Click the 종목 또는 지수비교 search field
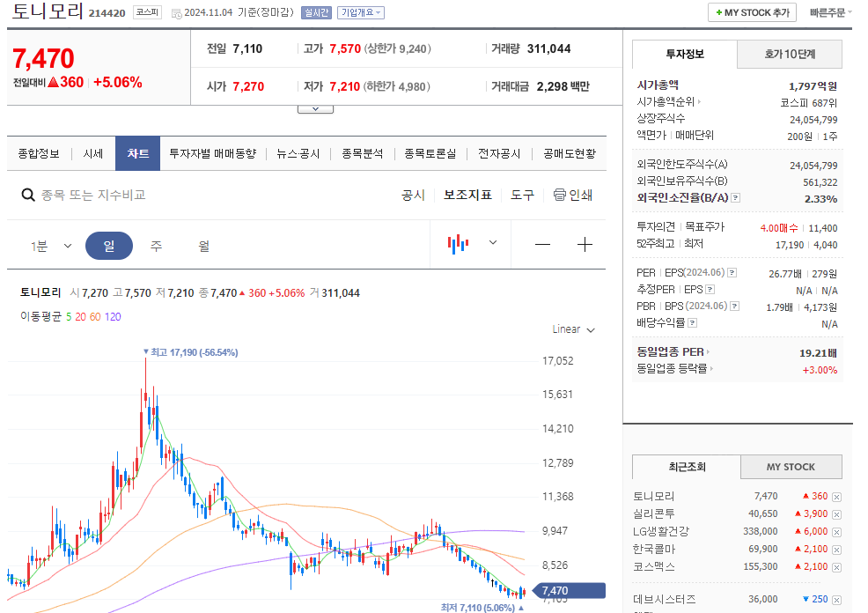Viewport: 868px width, 613px height. coord(93,195)
